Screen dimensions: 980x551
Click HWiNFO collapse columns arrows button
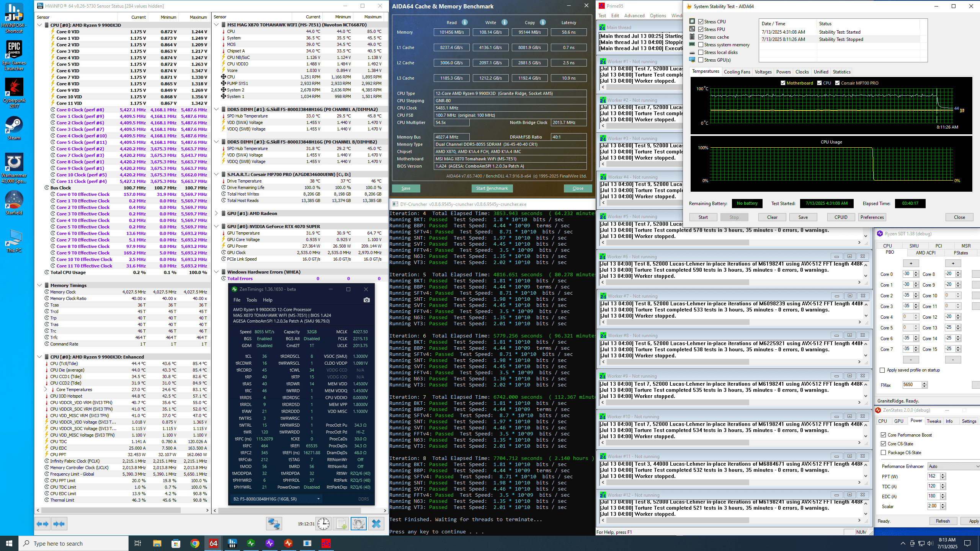click(59, 524)
